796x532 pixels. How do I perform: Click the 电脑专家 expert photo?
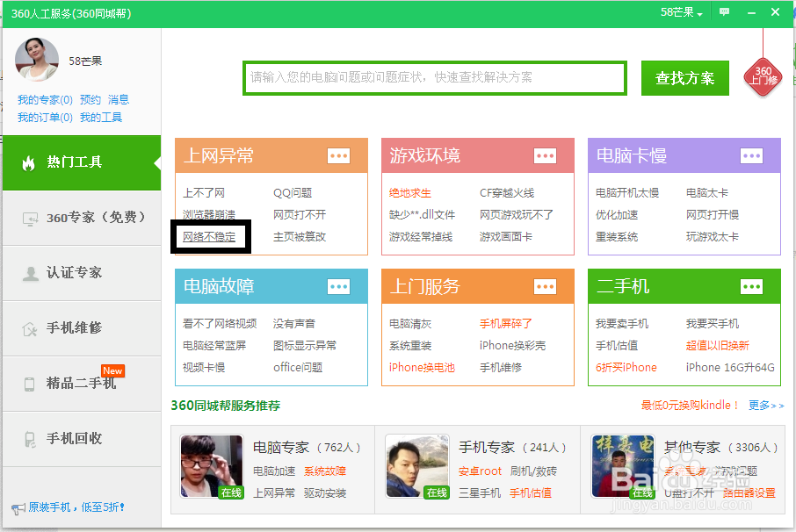(212, 466)
